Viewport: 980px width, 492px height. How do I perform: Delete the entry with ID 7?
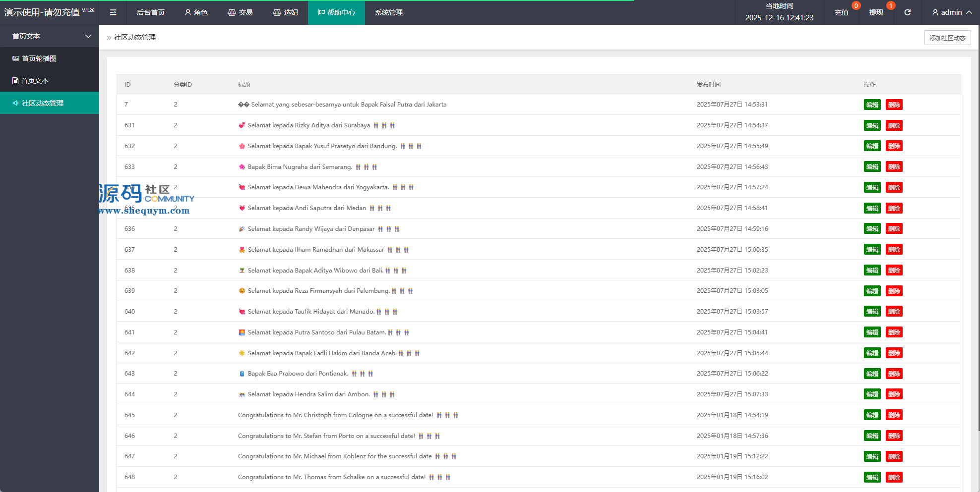pos(894,105)
